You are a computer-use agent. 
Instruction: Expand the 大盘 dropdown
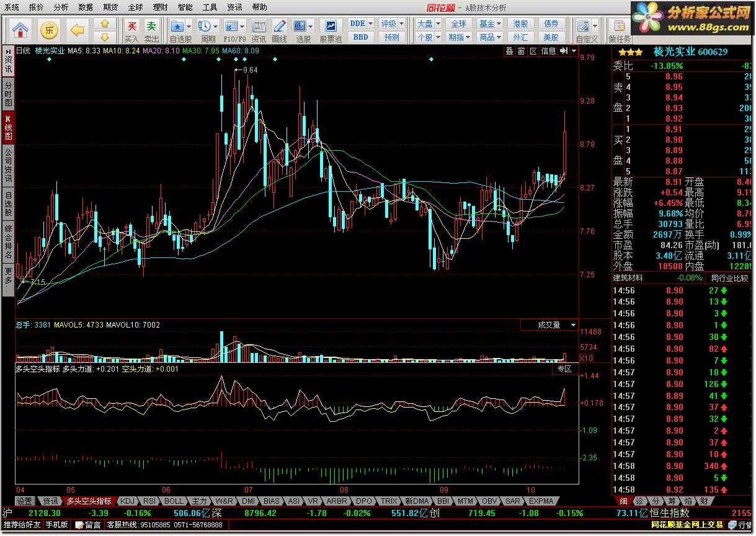438,24
